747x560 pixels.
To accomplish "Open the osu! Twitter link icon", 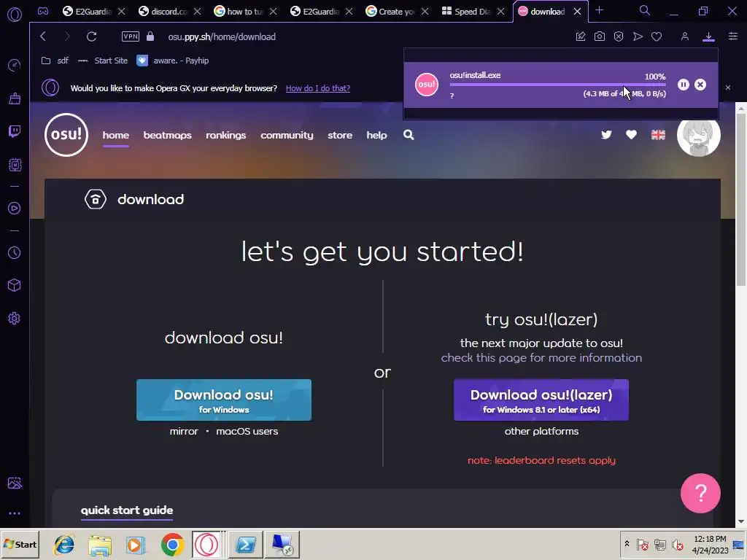I will [x=606, y=135].
